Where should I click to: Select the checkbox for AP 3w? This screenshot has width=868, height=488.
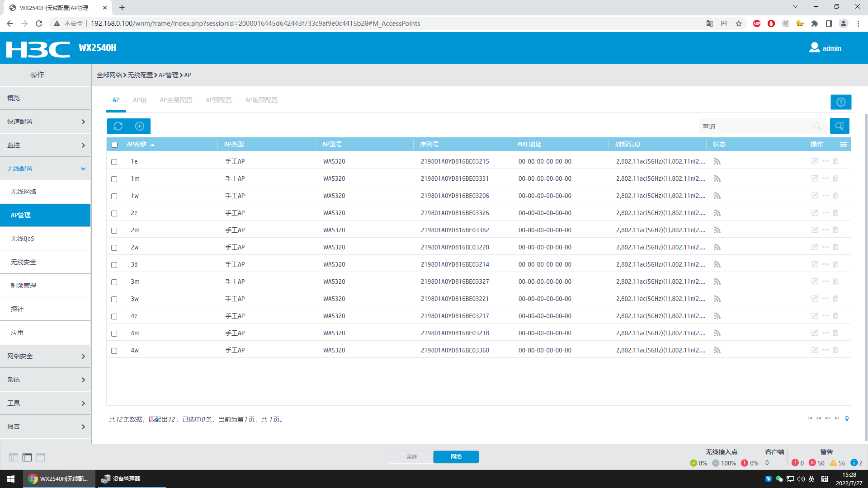(x=114, y=299)
